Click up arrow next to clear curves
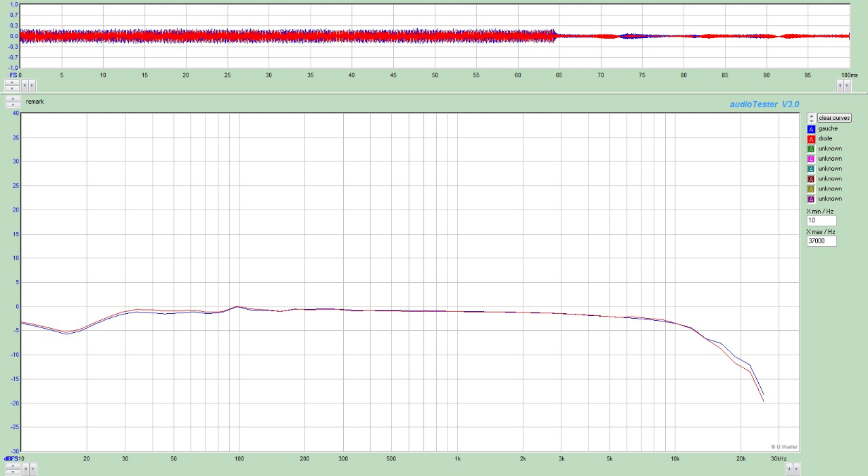Image resolution: width=868 pixels, height=476 pixels. [x=811, y=115]
